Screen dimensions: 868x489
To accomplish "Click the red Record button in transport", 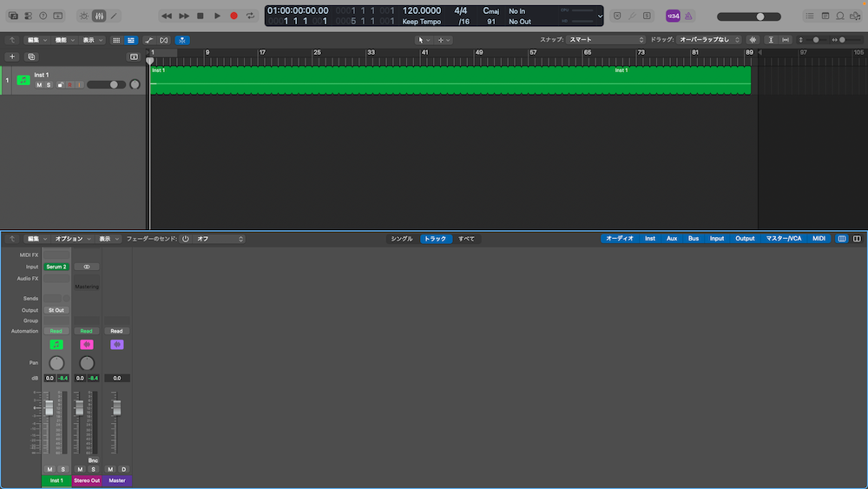I will coord(233,16).
